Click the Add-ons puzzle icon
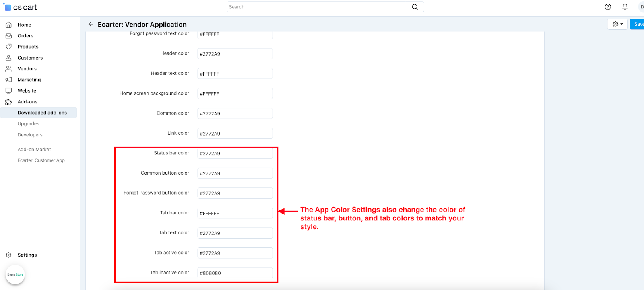Viewport: 644px width, 290px height. pos(8,102)
